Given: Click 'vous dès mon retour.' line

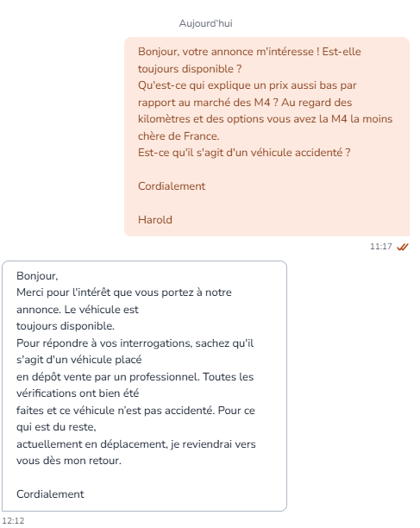Looking at the screenshot, I should pyautogui.click(x=69, y=461).
